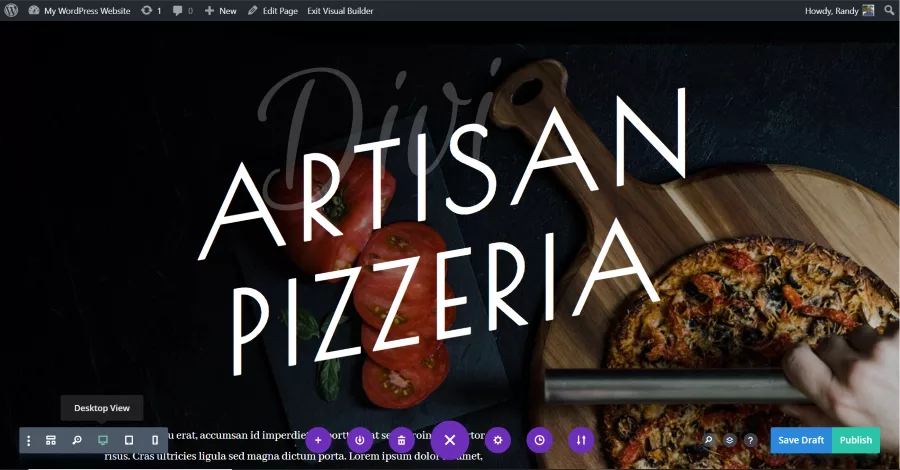The image size is (900, 470).
Task: Activate Zoom Out view magnifier
Action: point(76,440)
